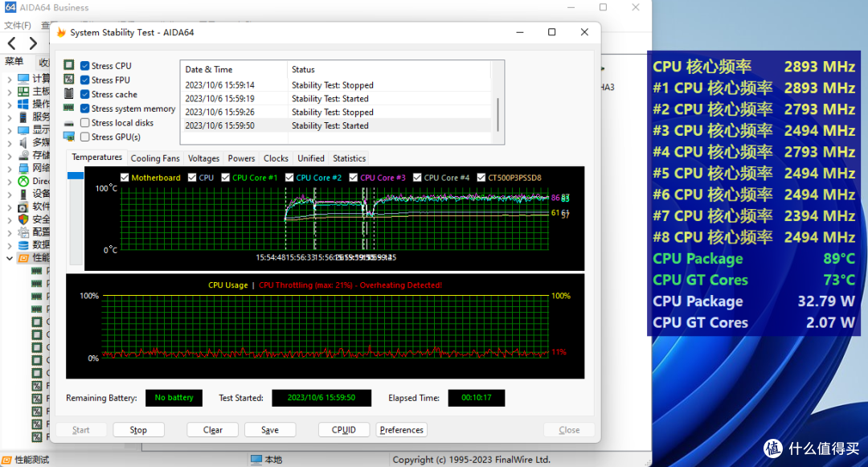Screen dimensions: 868x467
Task: Open the Clocks tab
Action: (x=276, y=158)
